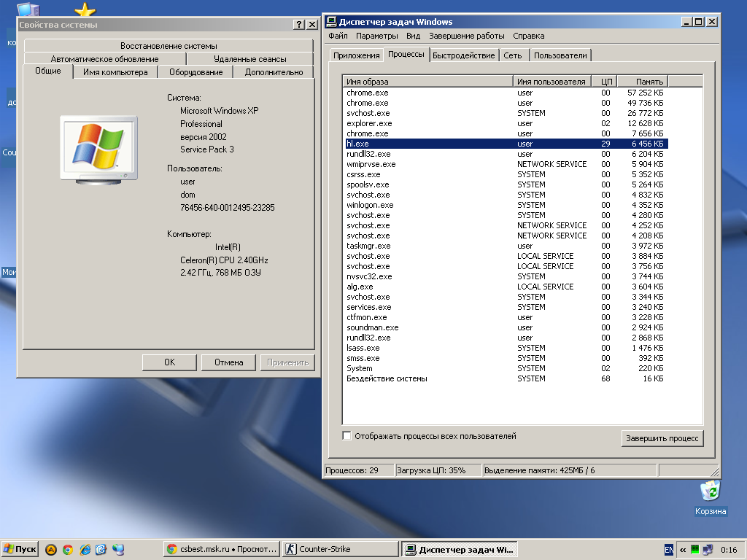Open the EN language indicator in the tray
This screenshot has height=560, width=747.
click(669, 550)
